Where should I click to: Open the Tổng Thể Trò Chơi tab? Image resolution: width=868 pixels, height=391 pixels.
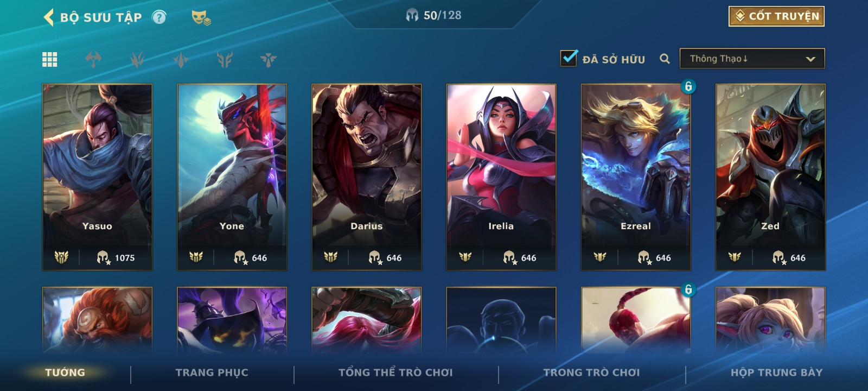pos(395,373)
